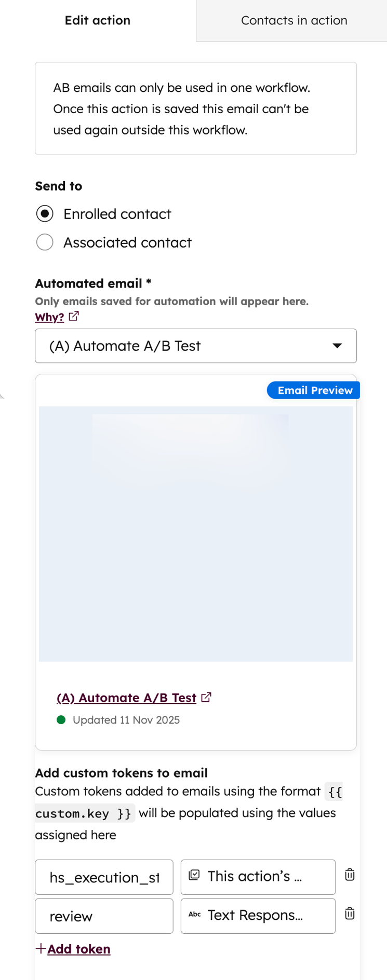The height and width of the screenshot is (980, 387).
Task: Click the plus icon beside Add token
Action: click(x=41, y=948)
